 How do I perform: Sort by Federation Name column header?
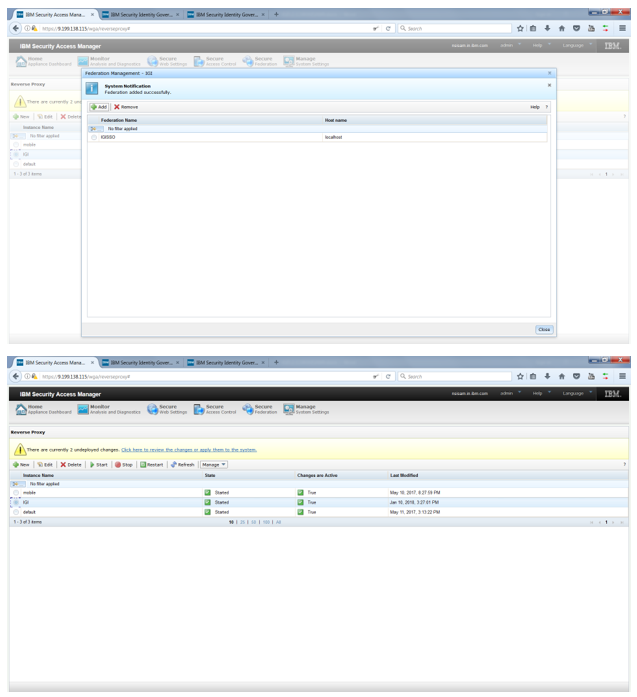(x=119, y=120)
